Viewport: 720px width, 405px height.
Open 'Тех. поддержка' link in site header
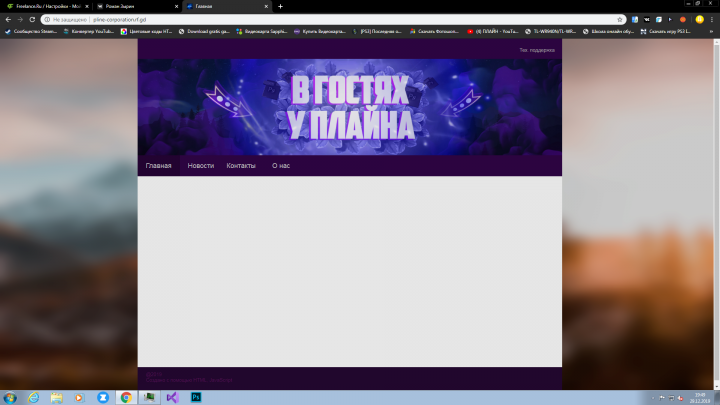tap(537, 50)
